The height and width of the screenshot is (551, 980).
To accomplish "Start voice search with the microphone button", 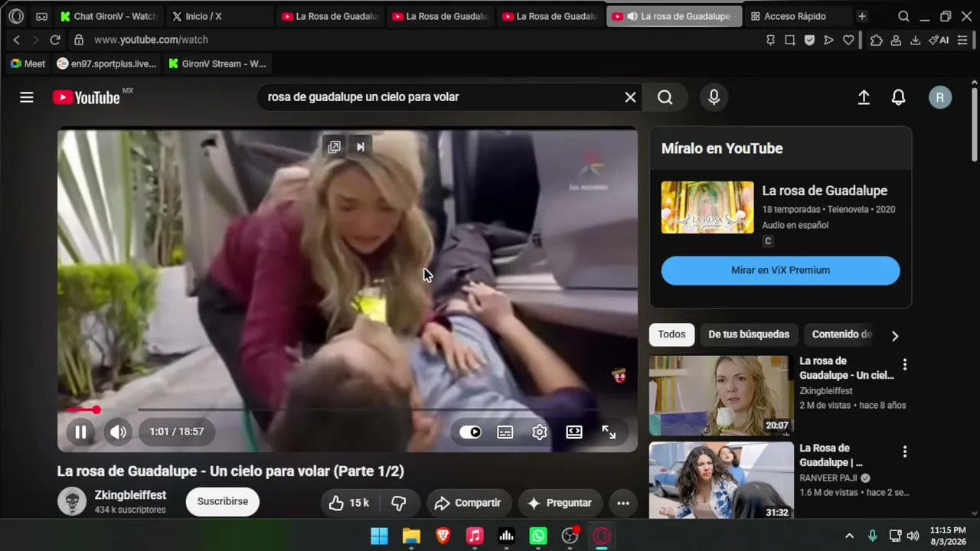I will pos(714,97).
